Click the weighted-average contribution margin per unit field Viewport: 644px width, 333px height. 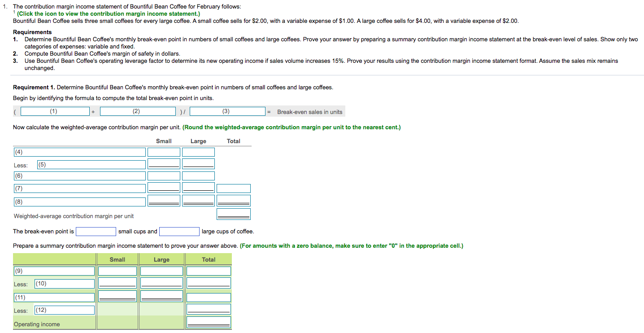(234, 214)
